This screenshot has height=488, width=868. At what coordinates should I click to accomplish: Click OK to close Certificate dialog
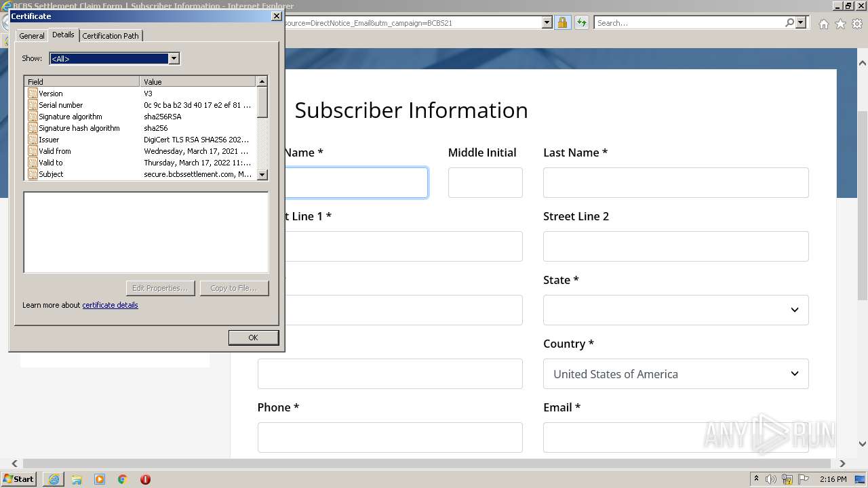pyautogui.click(x=253, y=338)
